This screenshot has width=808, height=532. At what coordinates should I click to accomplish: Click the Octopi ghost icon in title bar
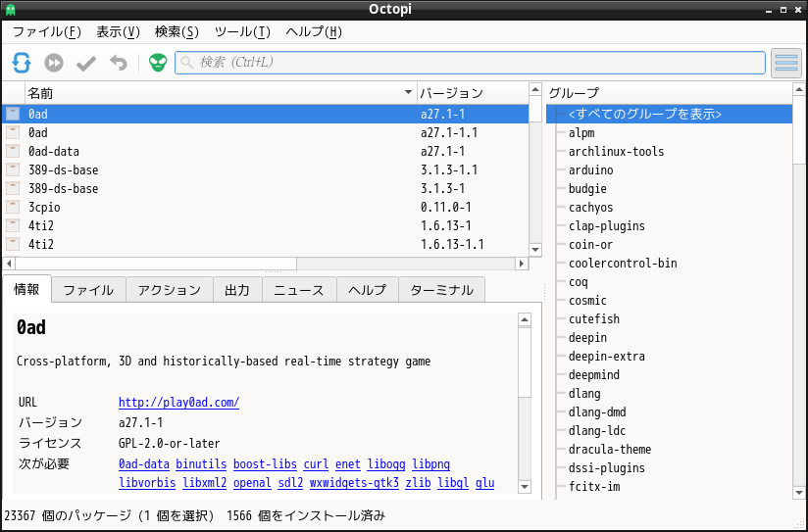click(x=10, y=10)
